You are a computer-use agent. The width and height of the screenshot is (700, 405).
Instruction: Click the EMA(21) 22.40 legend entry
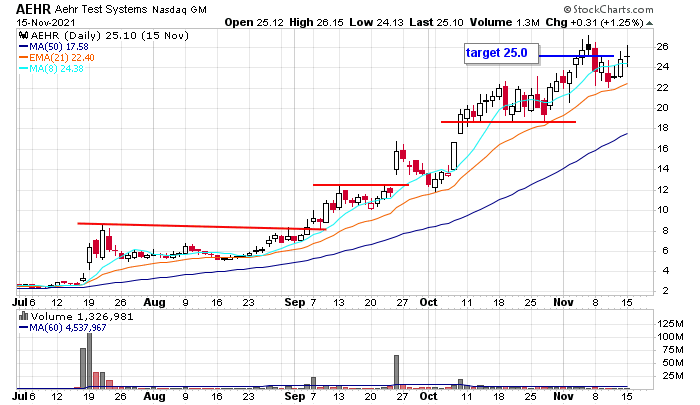click(57, 58)
